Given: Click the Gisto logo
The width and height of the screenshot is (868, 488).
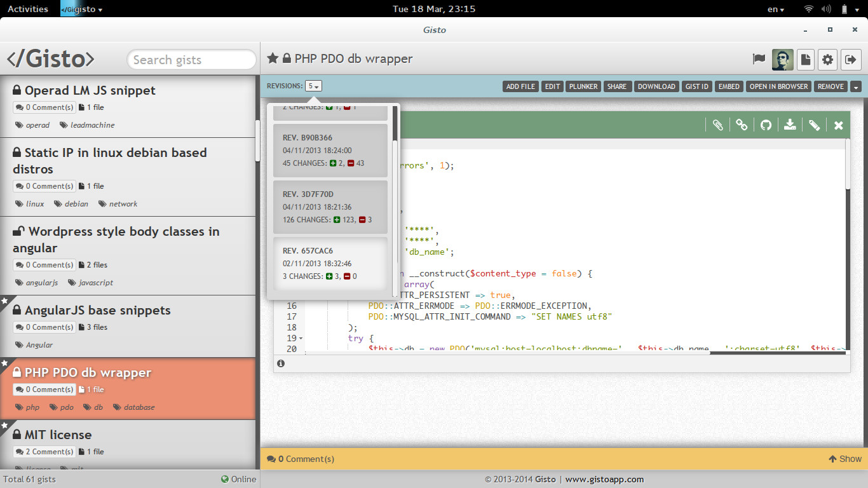Looking at the screenshot, I should point(51,59).
